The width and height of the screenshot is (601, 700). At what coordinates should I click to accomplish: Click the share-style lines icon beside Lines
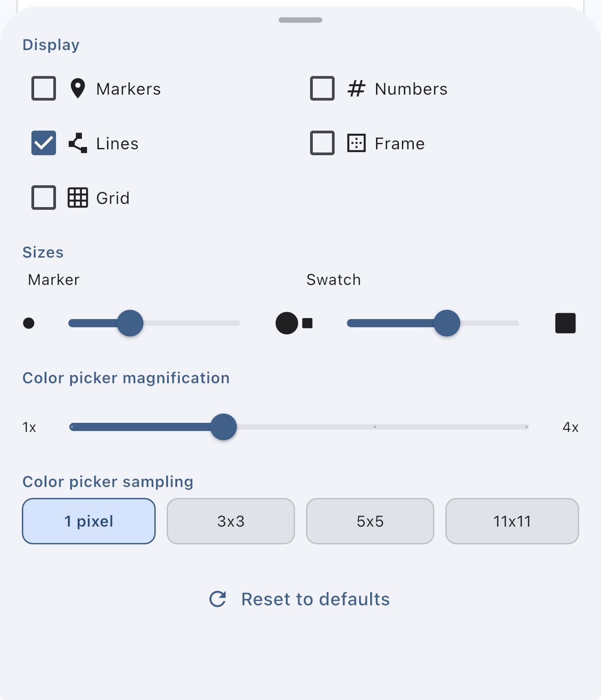(77, 143)
